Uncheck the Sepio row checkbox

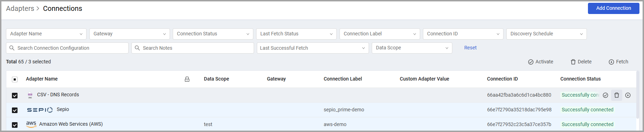coord(15,110)
